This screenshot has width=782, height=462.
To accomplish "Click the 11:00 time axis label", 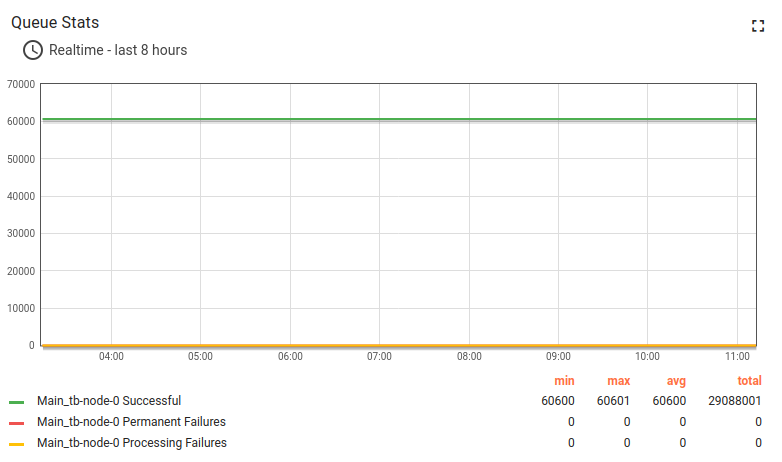I will pyautogui.click(x=737, y=356).
